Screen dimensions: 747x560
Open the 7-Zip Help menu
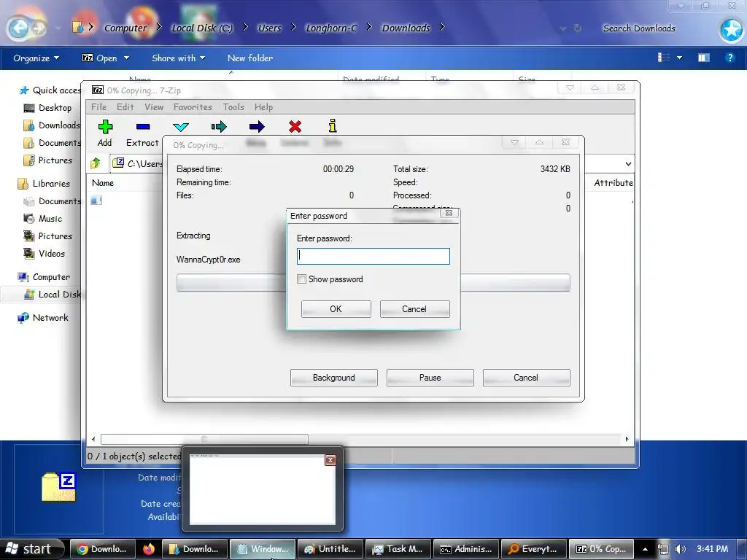point(263,107)
